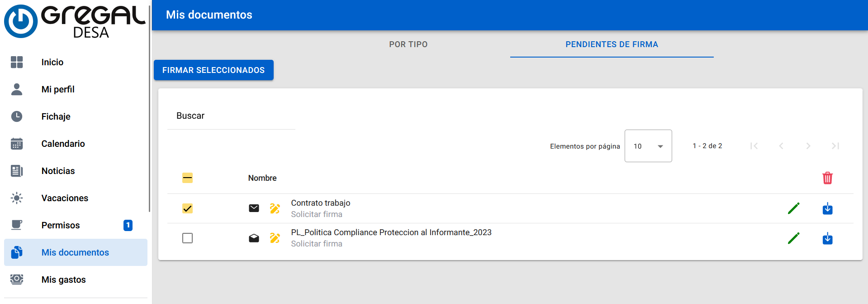This screenshot has width=868, height=304.
Task: Click yellow sign-request icon on PL_Politica row
Action: click(x=275, y=238)
